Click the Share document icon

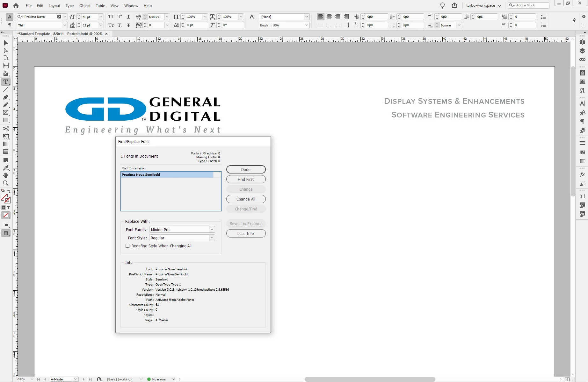(x=454, y=5)
